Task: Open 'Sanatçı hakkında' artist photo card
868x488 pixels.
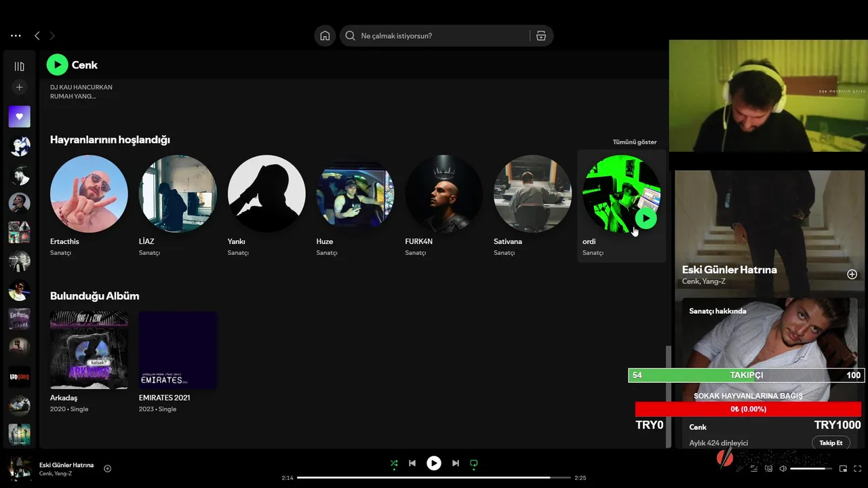Action: [770, 349]
